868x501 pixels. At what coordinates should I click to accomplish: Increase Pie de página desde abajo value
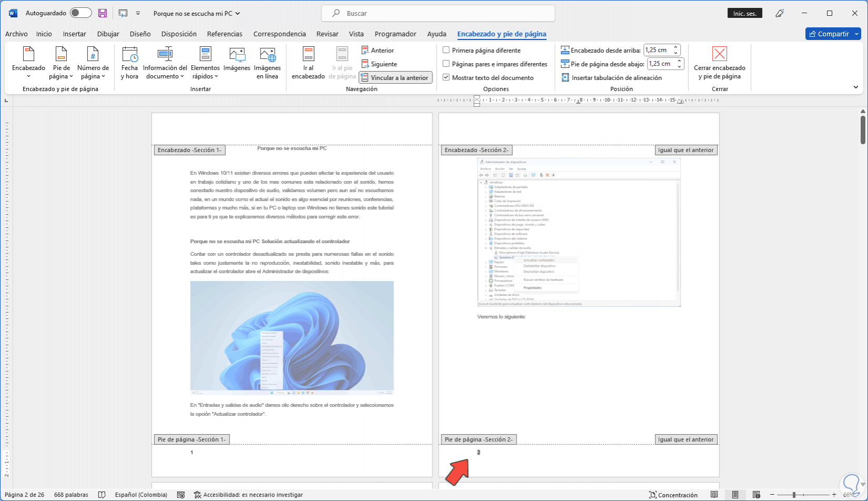click(x=679, y=61)
